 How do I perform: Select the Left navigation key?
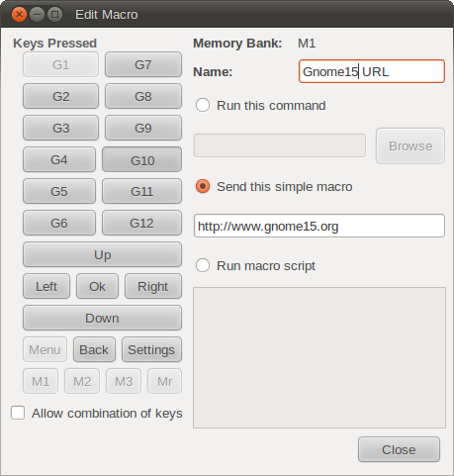[46, 286]
